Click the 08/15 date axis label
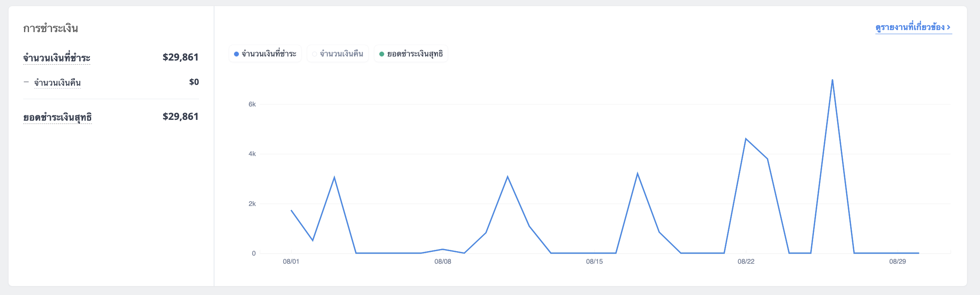 click(x=595, y=262)
